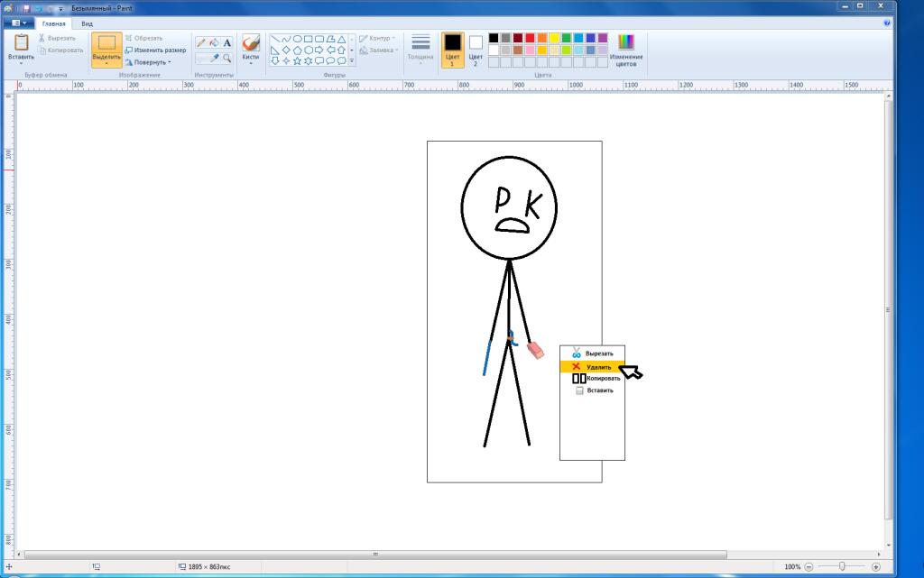The height and width of the screenshot is (578, 924).
Task: Toggle Цвет 1 as active color
Action: [453, 50]
